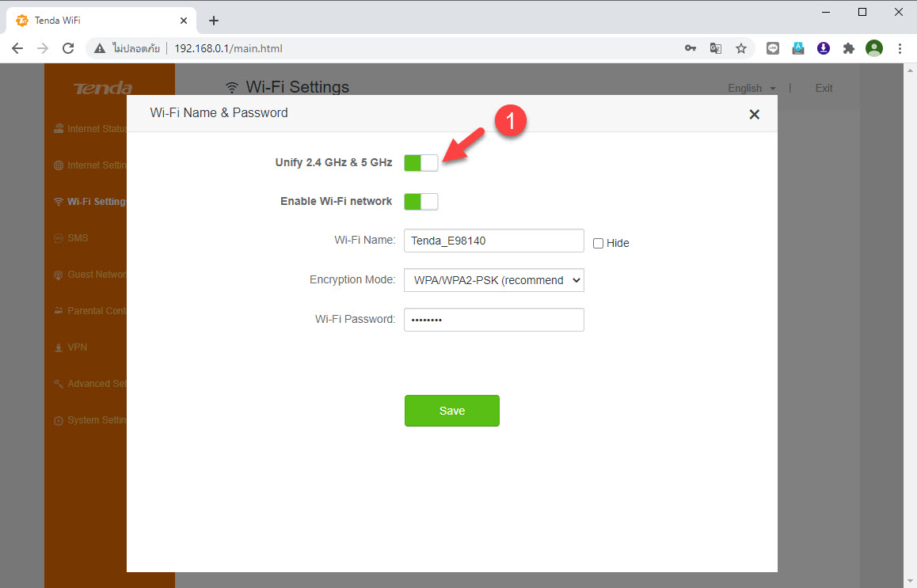Open the English language dropdown
The width and height of the screenshot is (917, 588).
tap(752, 89)
